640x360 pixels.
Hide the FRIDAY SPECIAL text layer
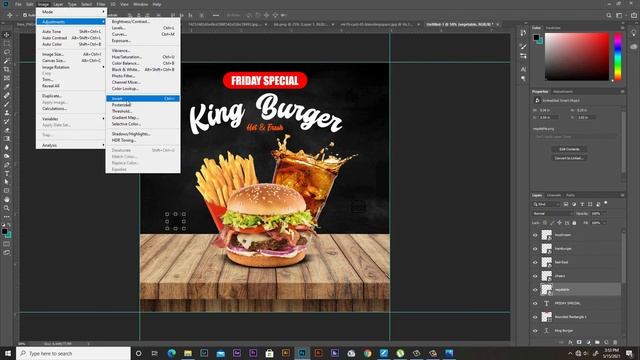535,303
